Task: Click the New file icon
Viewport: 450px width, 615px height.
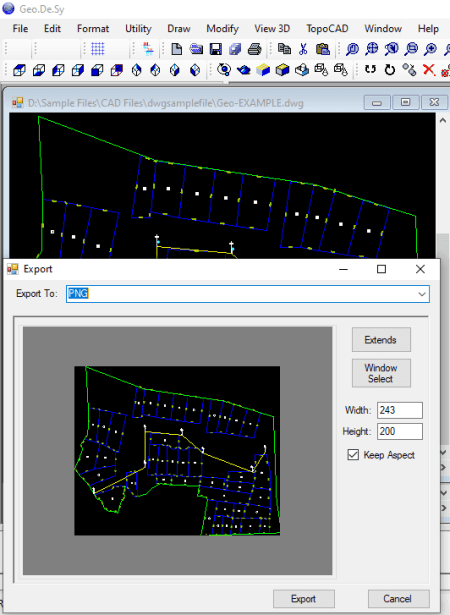Action: point(177,49)
